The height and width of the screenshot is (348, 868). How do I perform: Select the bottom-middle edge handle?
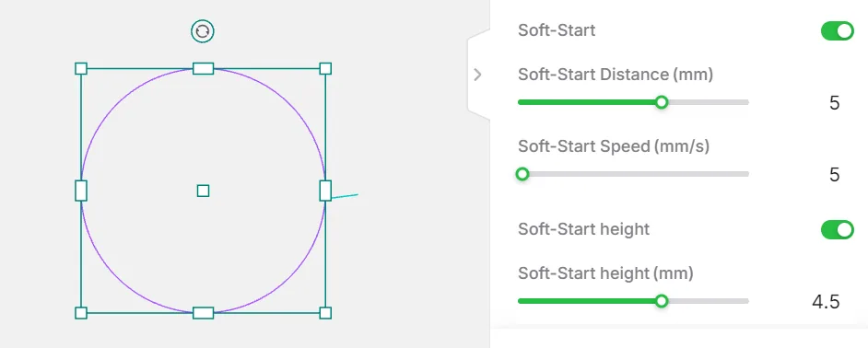coord(203,313)
